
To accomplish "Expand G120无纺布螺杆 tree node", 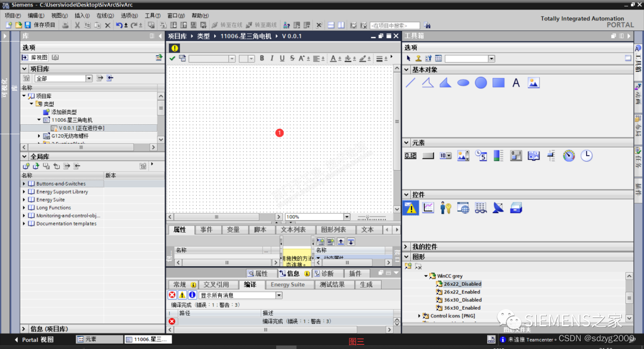I will [39, 136].
